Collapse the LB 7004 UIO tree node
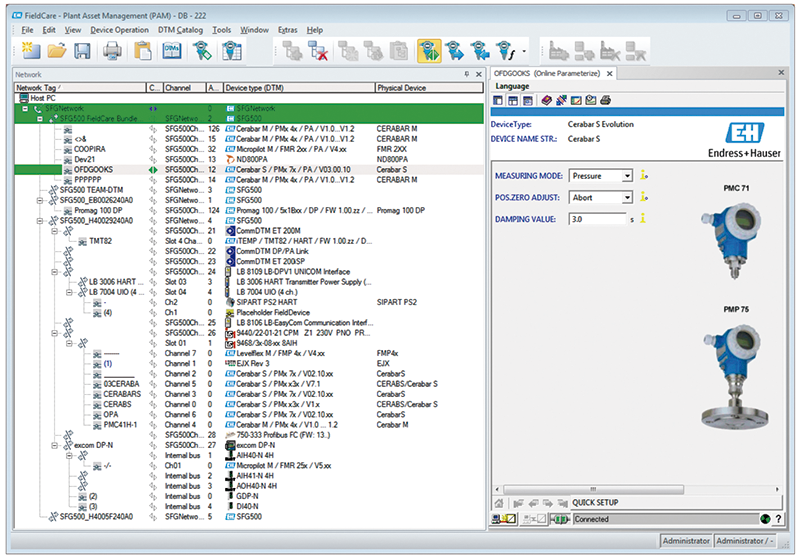The image size is (800, 560). coord(69,292)
